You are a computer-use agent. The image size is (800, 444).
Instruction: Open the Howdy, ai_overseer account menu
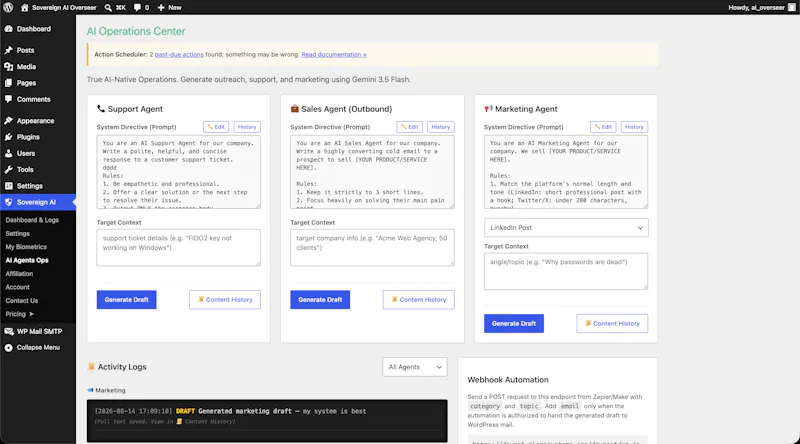[762, 8]
